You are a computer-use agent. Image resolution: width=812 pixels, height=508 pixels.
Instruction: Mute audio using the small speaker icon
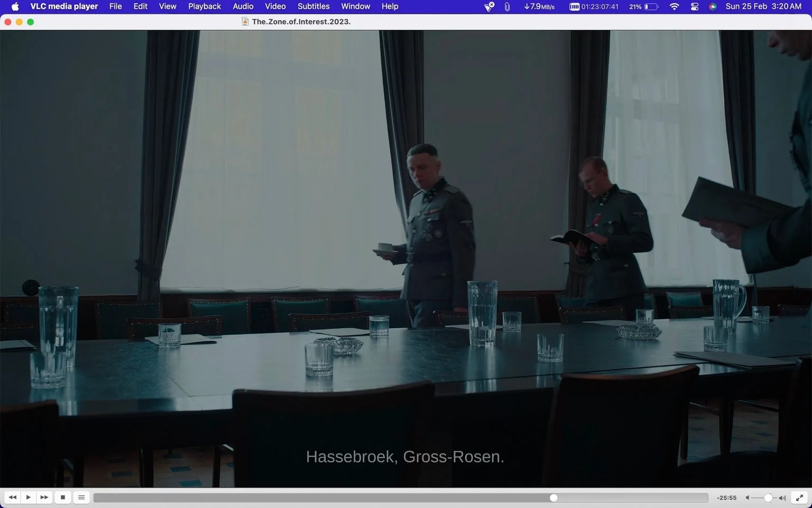pos(748,498)
